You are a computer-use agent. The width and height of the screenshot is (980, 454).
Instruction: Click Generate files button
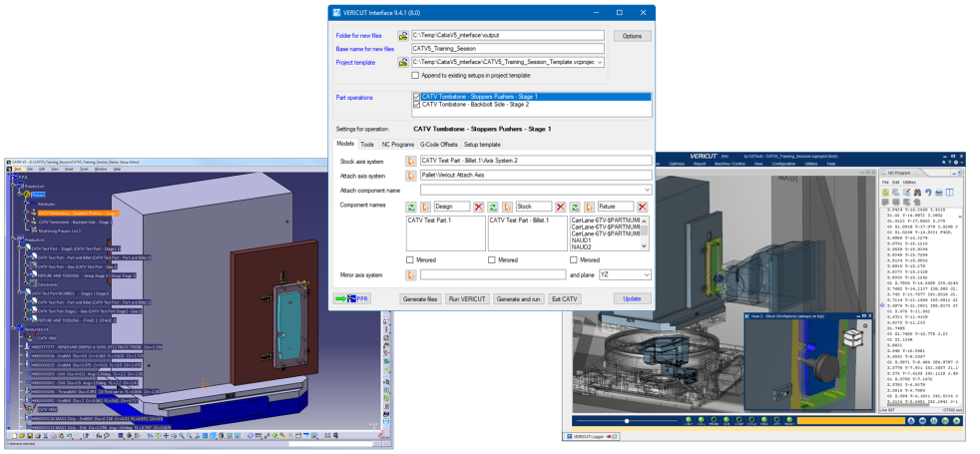tap(421, 299)
